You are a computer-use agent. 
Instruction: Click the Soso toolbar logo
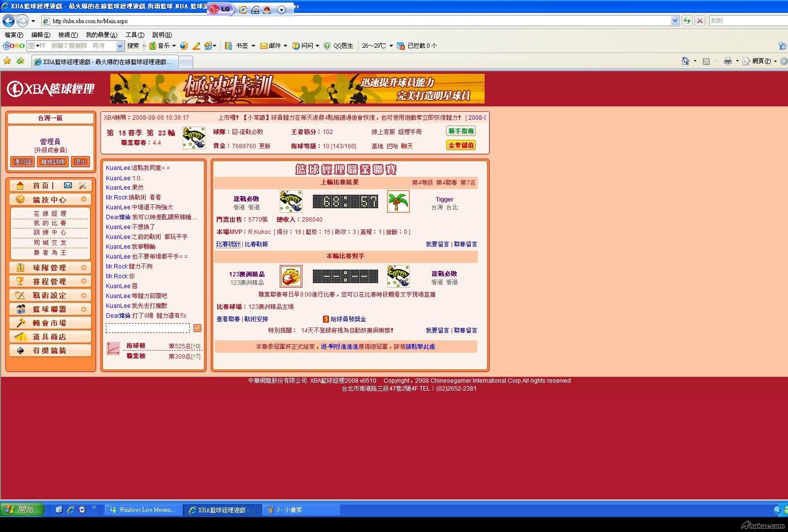[x=13, y=46]
